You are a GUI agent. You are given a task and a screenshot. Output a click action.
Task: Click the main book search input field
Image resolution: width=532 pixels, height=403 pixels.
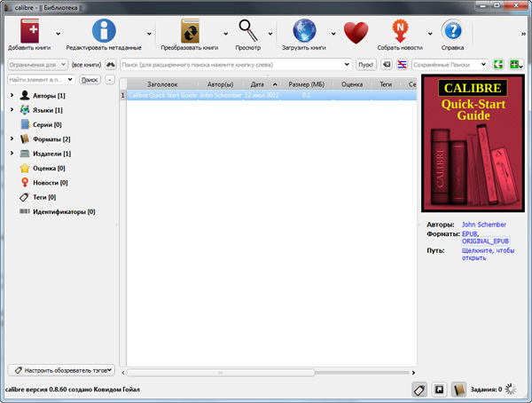coord(235,65)
